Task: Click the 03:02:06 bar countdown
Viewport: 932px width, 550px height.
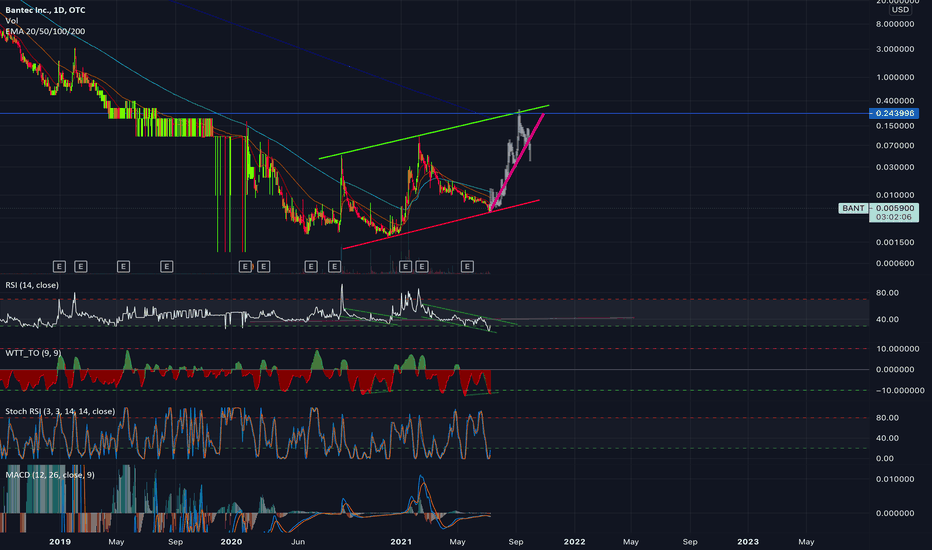Action: tap(893, 217)
